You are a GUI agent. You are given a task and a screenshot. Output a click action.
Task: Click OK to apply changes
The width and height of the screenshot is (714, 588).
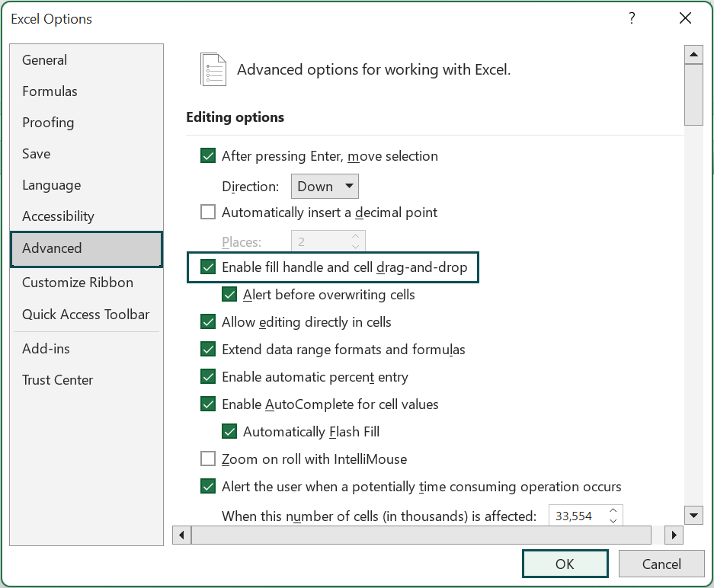565,564
